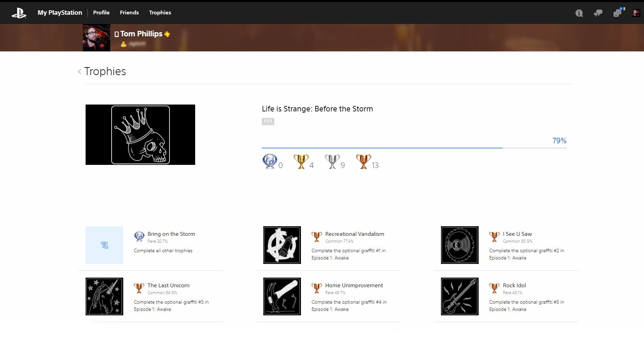Image resolution: width=644 pixels, height=364 pixels.
Task: Click the Home Unimprovement hammer thumbnail
Action: coord(282,296)
